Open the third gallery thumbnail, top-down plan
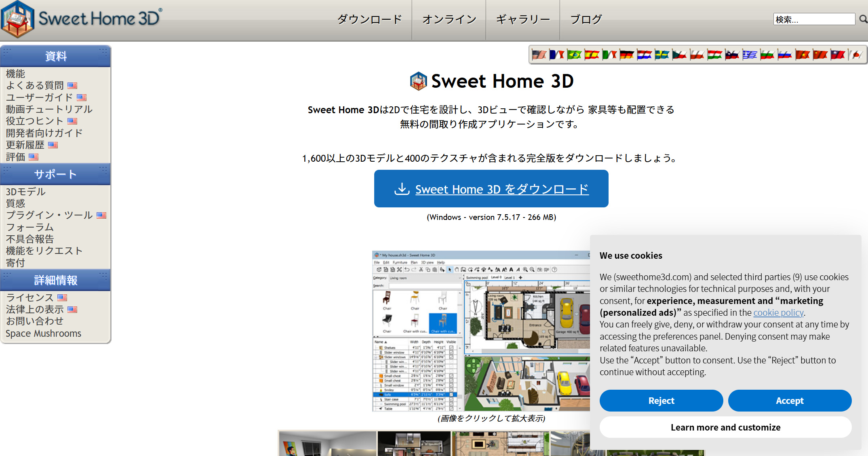 (x=501, y=443)
